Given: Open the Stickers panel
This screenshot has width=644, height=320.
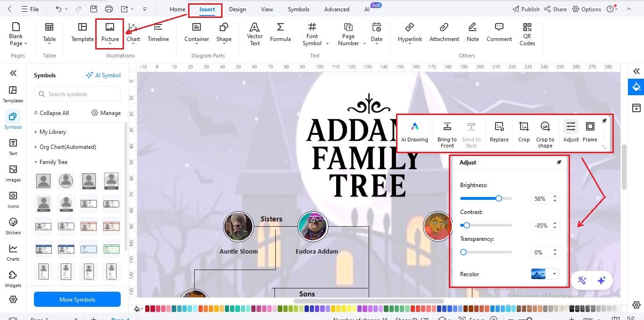Looking at the screenshot, I should (x=13, y=226).
